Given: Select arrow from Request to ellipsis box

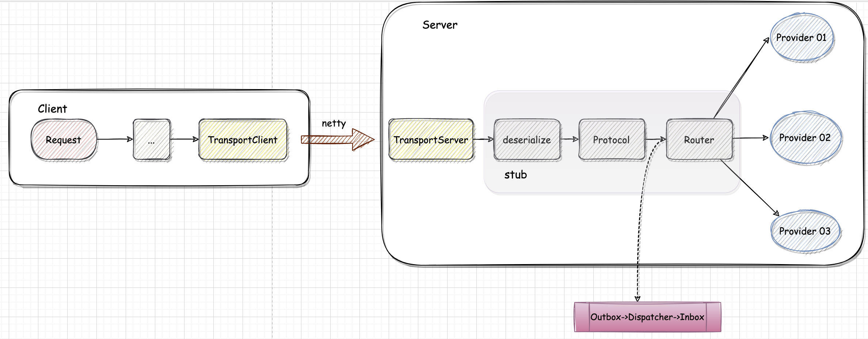Looking at the screenshot, I should pos(115,139).
